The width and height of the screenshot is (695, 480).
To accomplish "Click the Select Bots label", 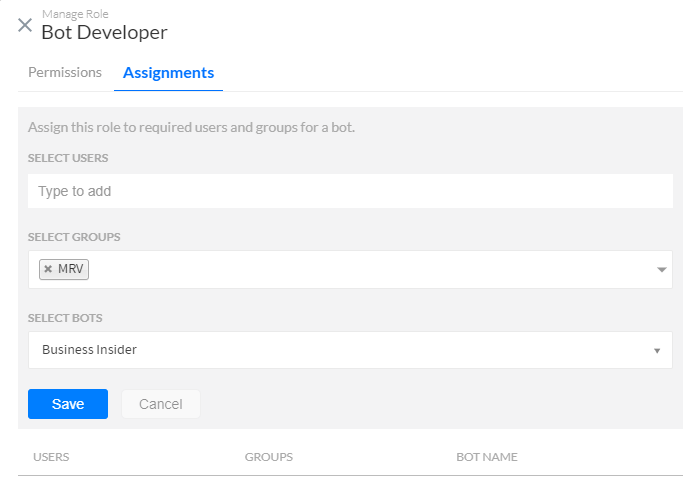I will [65, 318].
